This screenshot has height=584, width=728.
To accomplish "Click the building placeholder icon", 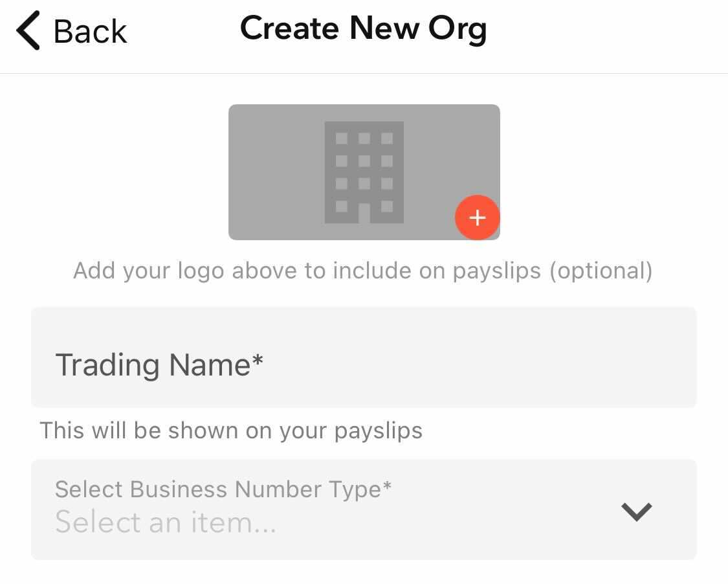I will click(364, 172).
